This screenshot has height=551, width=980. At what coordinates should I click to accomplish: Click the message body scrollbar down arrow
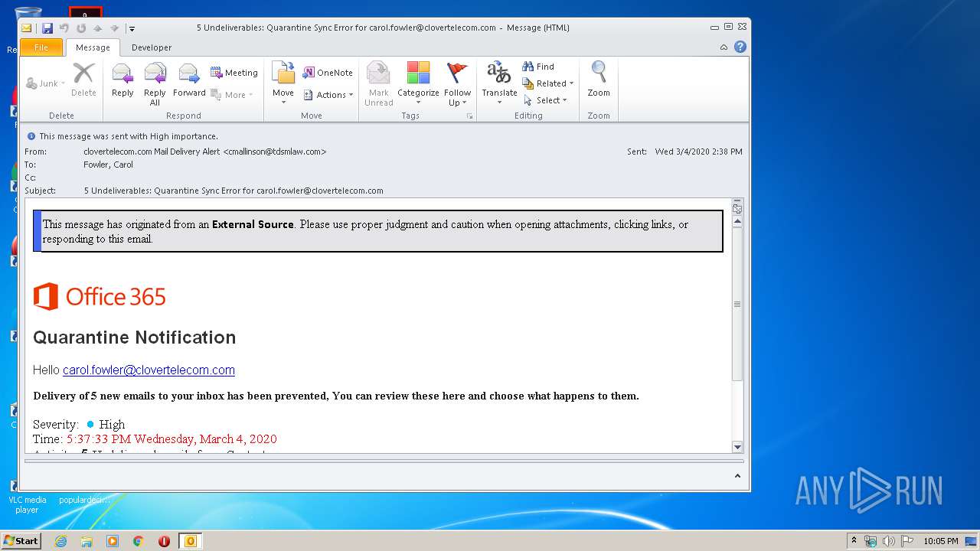pyautogui.click(x=737, y=447)
